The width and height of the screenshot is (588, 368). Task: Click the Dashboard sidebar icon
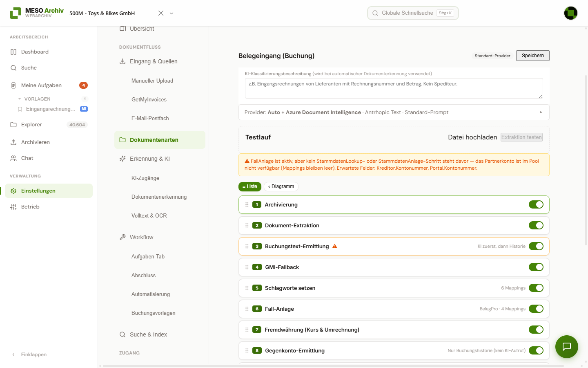click(13, 52)
